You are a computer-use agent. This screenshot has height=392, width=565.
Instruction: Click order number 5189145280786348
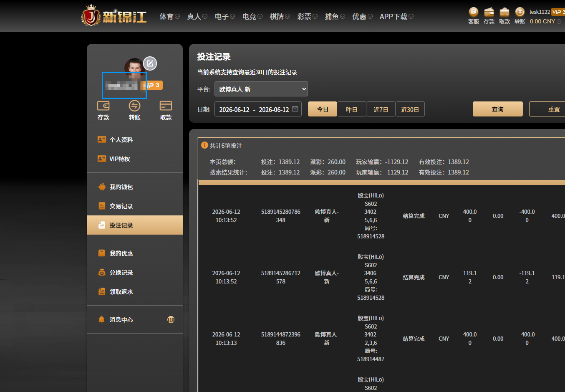pos(281,216)
